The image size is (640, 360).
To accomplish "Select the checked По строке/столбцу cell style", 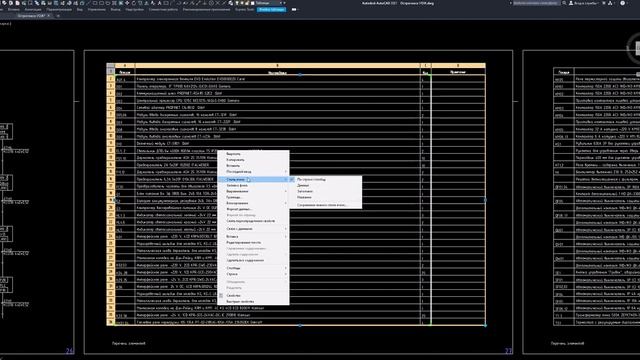I will click(x=325, y=179).
